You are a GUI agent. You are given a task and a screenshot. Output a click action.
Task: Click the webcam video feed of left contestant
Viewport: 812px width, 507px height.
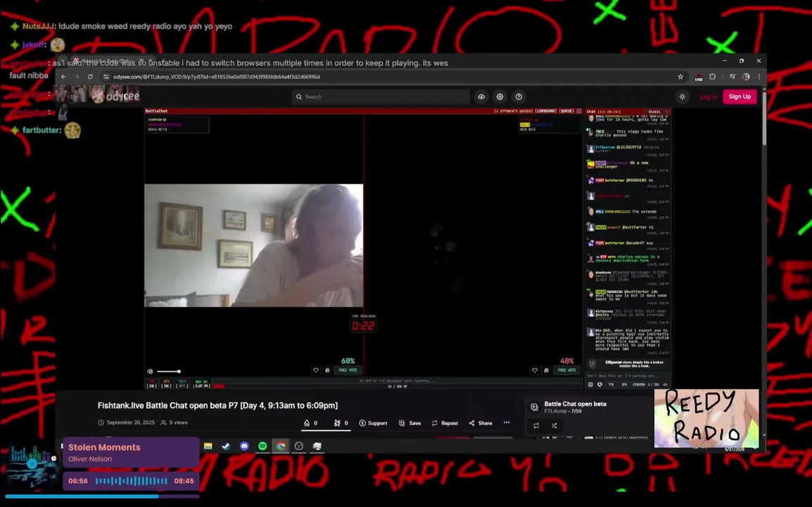(254, 246)
